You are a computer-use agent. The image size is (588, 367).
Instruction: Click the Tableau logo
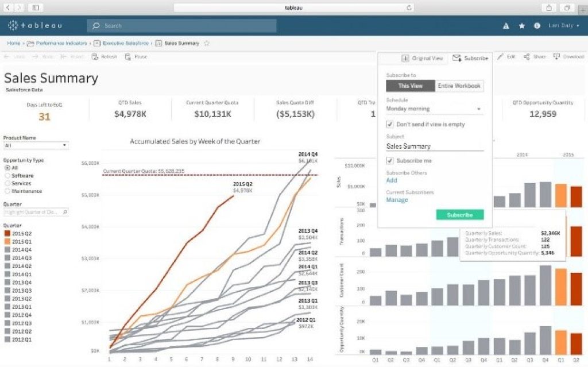click(35, 25)
